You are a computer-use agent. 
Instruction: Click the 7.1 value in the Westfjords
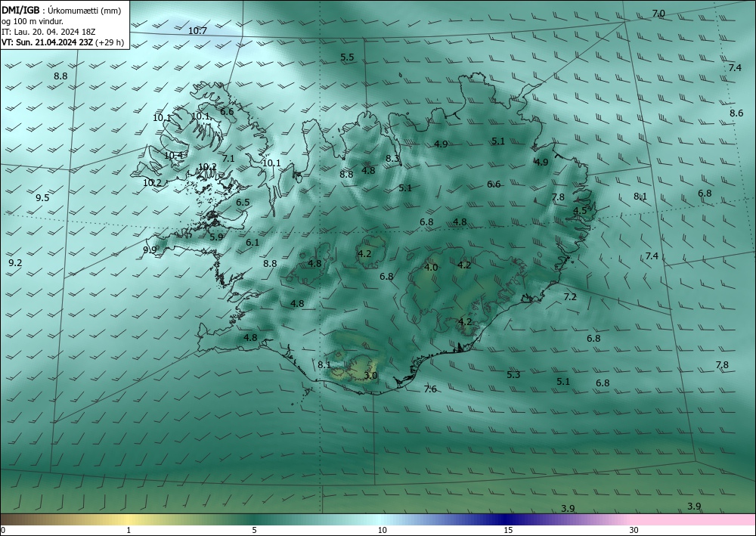(228, 158)
